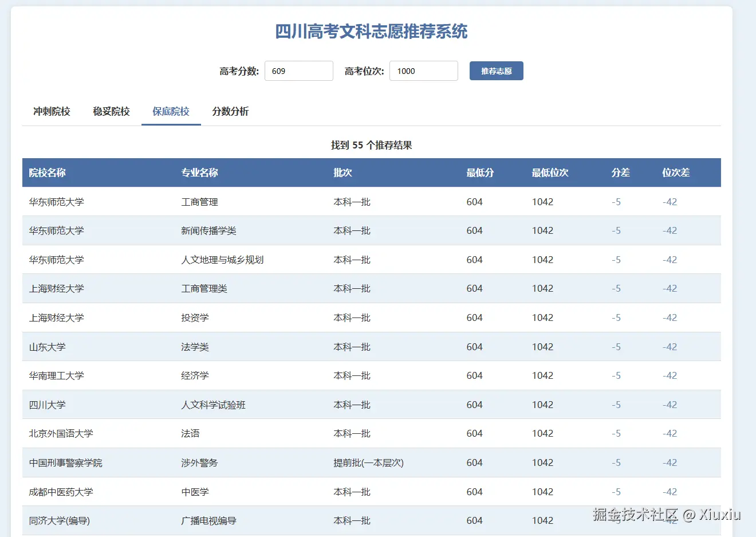The width and height of the screenshot is (756, 537).
Task: Click the 分差 column header
Action: pyautogui.click(x=621, y=173)
